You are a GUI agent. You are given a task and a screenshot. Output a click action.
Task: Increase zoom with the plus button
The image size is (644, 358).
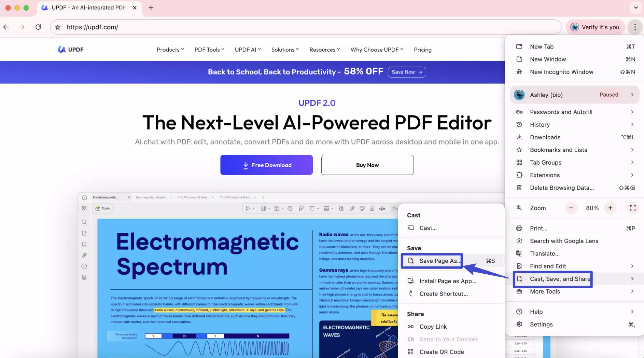pyautogui.click(x=610, y=208)
